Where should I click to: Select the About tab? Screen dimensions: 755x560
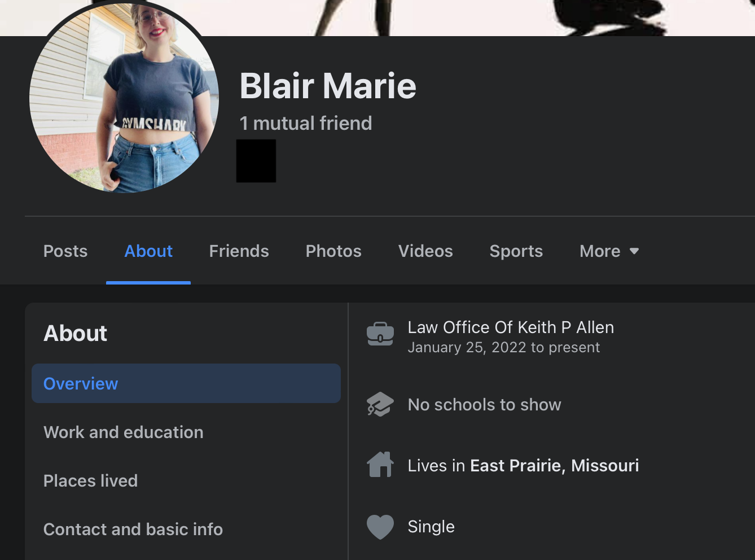[x=148, y=251]
